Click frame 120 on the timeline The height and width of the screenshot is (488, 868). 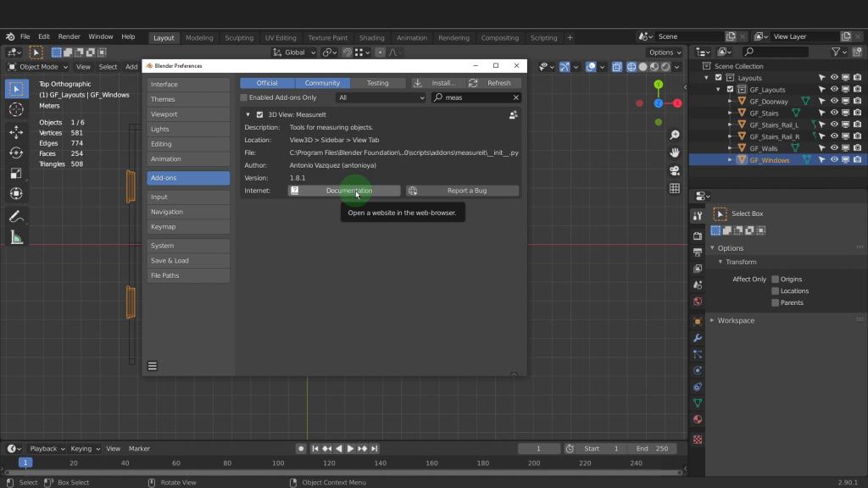(x=329, y=463)
